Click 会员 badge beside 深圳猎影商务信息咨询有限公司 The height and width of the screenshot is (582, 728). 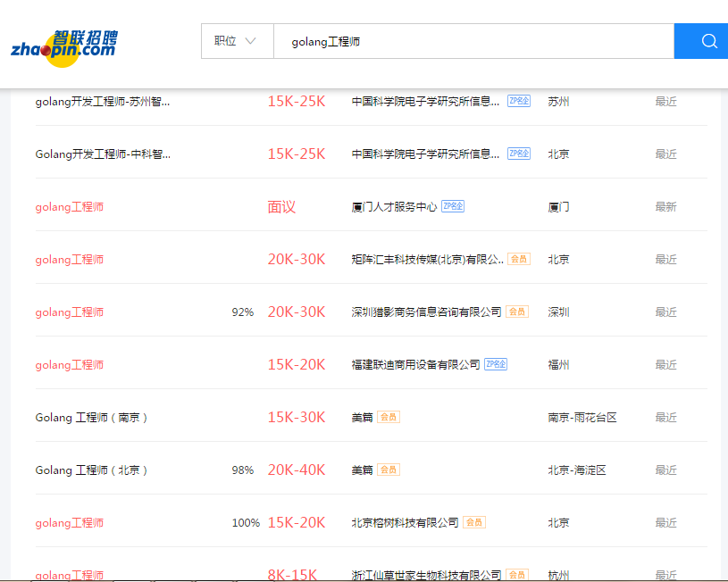517,312
